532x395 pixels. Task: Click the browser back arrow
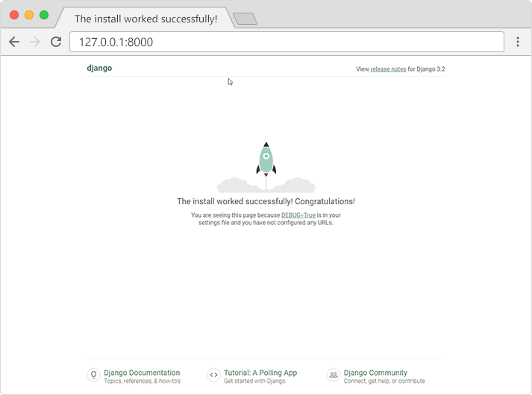tap(14, 42)
